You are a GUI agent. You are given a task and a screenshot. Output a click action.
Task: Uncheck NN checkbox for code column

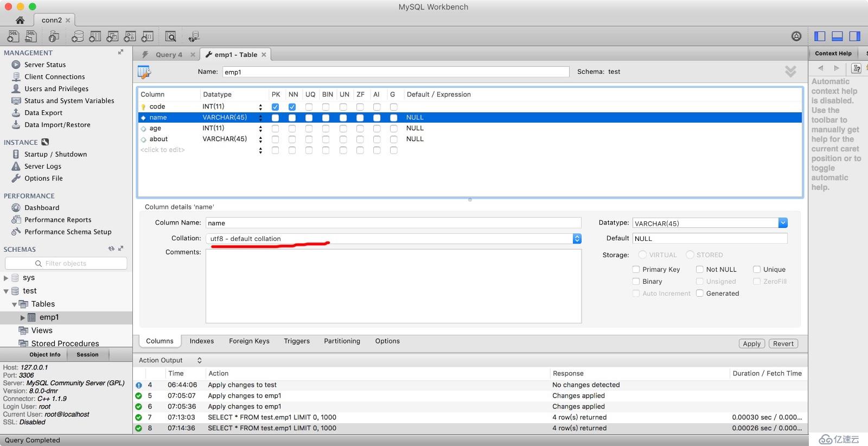(292, 107)
